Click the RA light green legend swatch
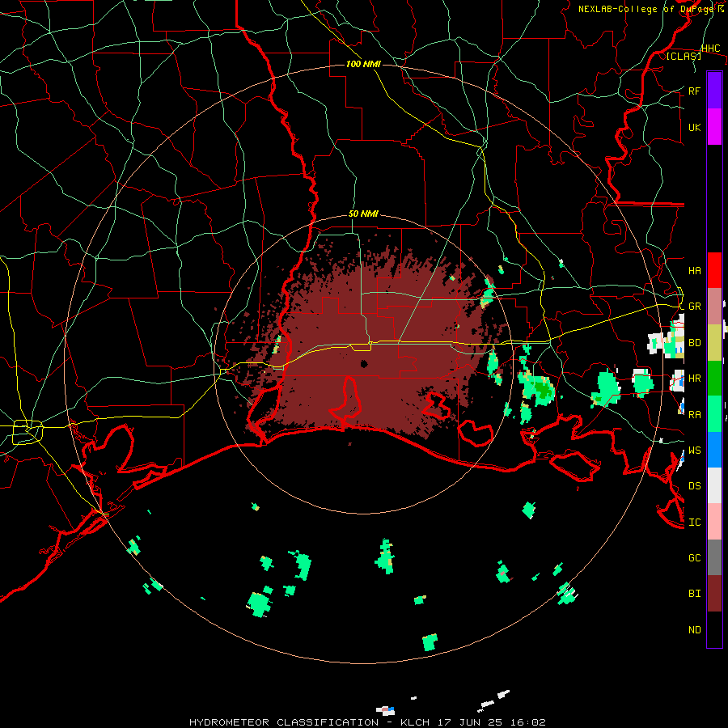 click(x=714, y=414)
